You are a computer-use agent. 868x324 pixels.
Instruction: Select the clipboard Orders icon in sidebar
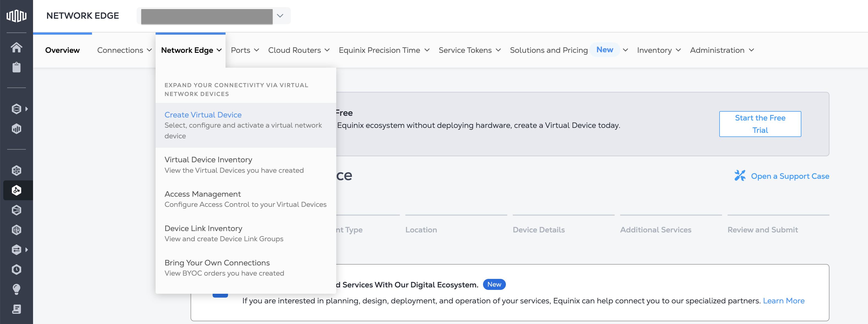click(x=16, y=67)
